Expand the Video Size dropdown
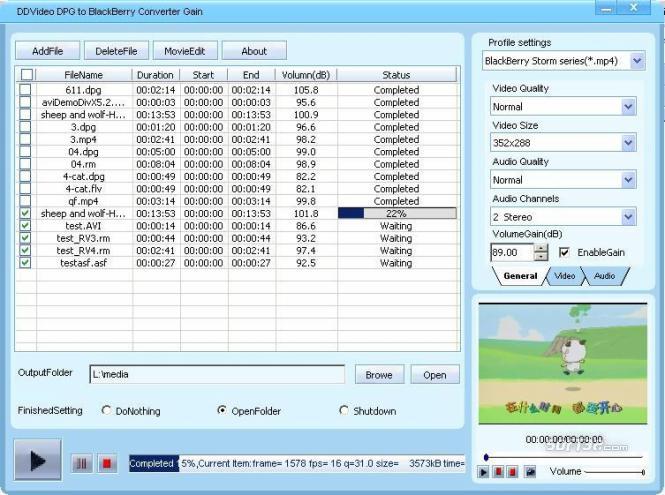The image size is (665, 495). (629, 143)
